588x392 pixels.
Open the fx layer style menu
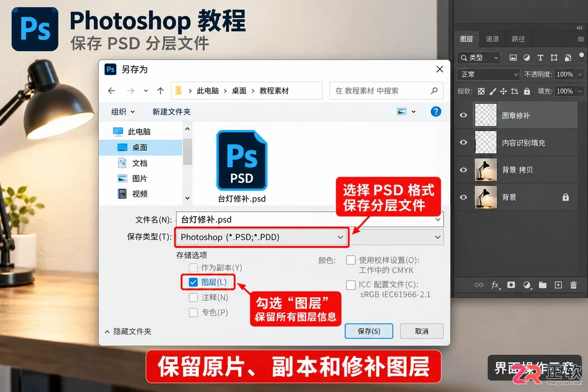[495, 285]
